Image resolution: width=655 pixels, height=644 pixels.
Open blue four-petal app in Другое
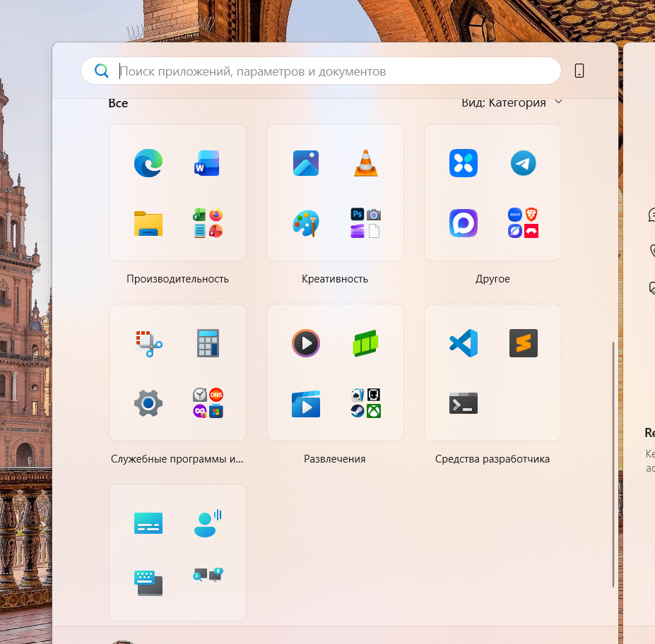(x=464, y=163)
